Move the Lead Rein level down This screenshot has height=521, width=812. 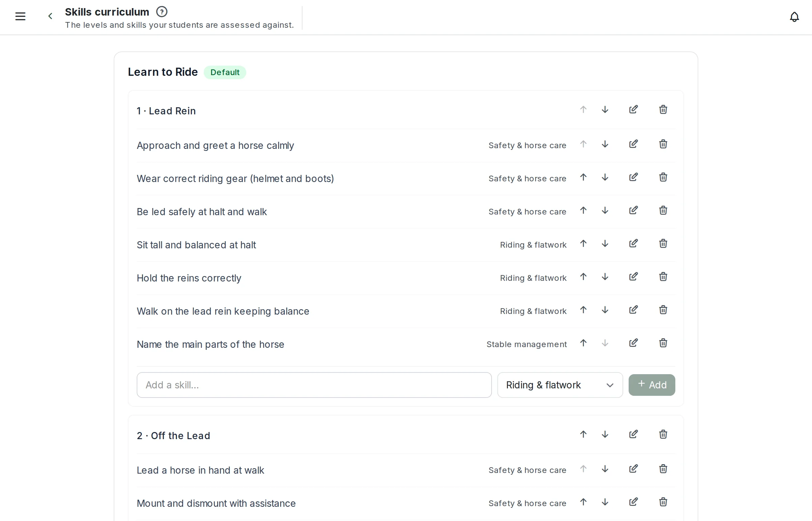click(605, 110)
